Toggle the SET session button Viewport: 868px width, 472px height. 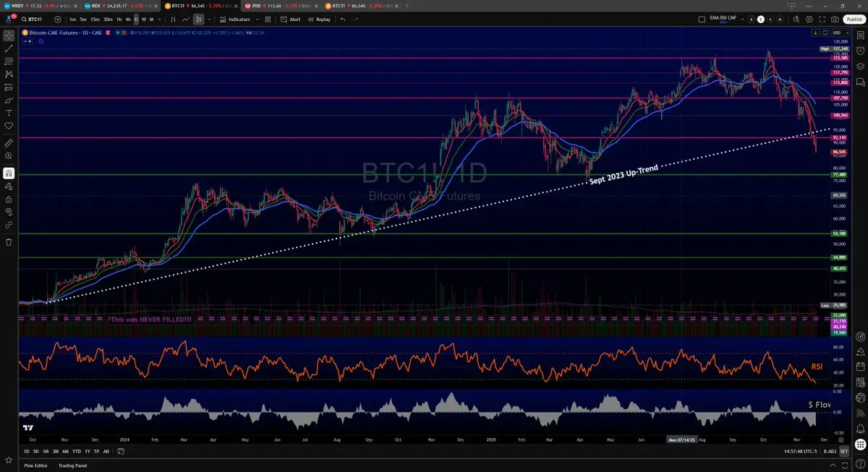(x=843, y=451)
